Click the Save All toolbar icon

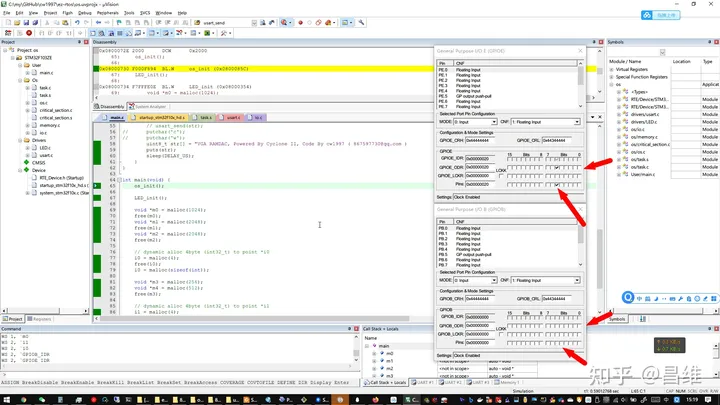[35, 22]
